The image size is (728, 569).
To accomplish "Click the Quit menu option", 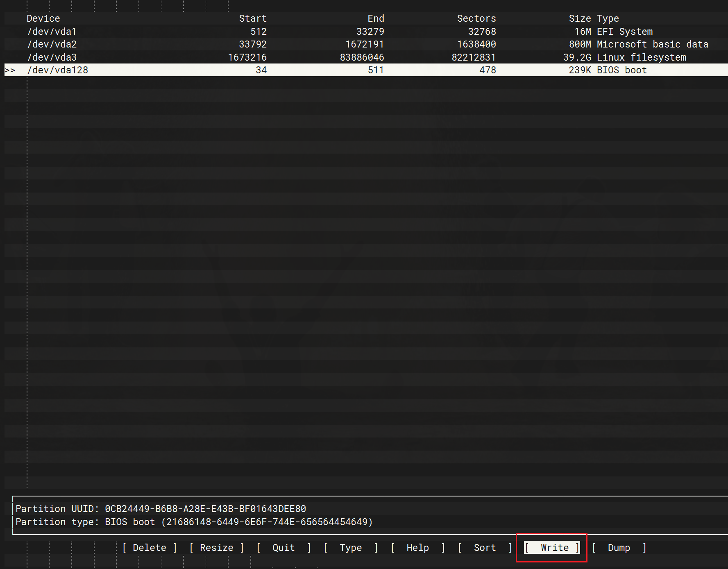I will pos(283,548).
